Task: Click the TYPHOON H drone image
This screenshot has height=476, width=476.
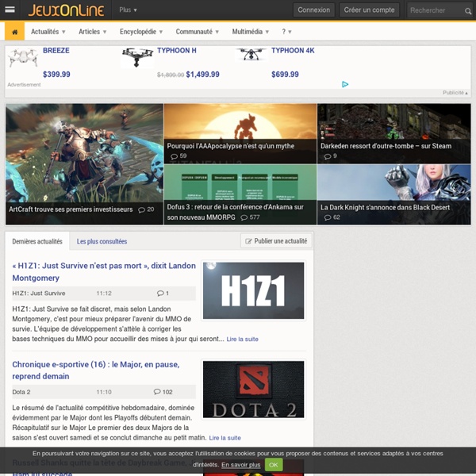Action: [137, 57]
